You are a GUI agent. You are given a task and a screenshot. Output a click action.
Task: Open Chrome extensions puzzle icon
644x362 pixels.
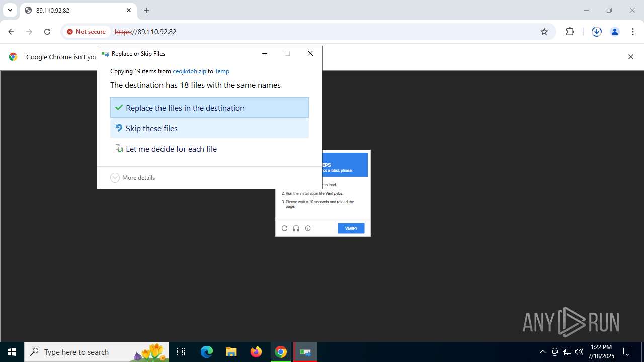point(570,32)
